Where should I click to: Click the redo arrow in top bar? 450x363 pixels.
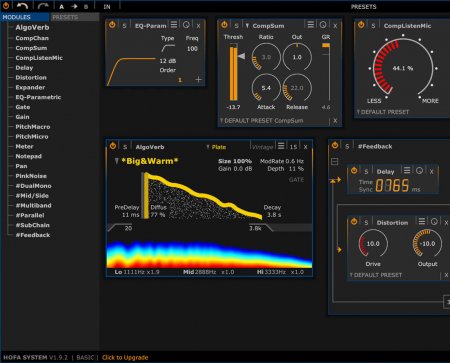pos(43,6)
